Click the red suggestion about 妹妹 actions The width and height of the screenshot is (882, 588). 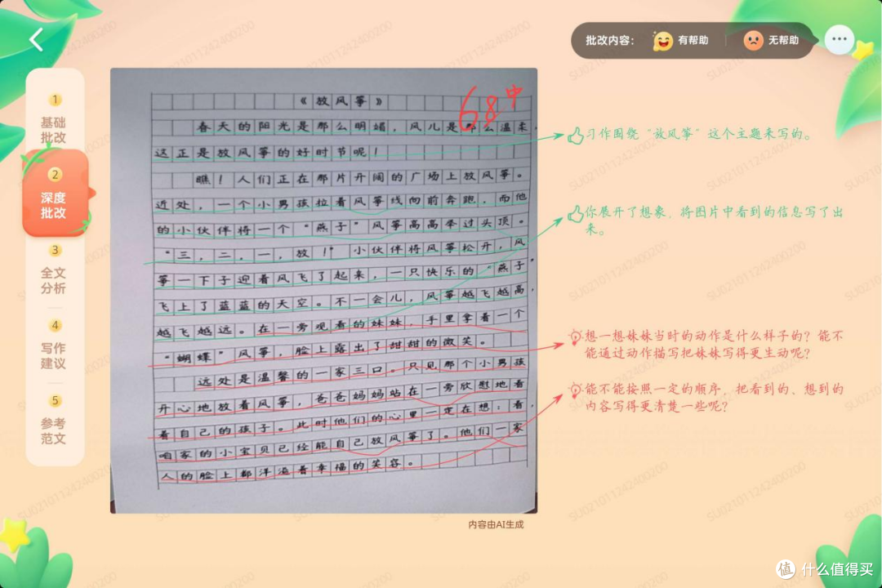point(714,345)
